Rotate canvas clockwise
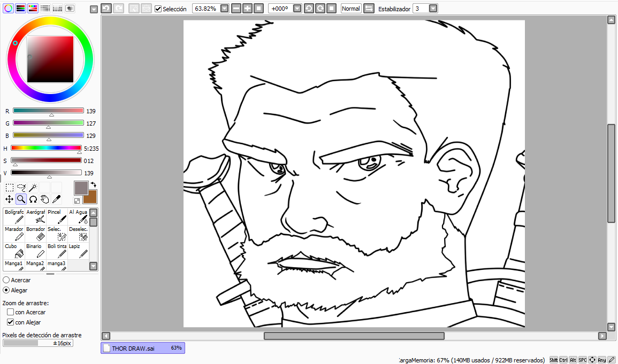 pos(320,8)
